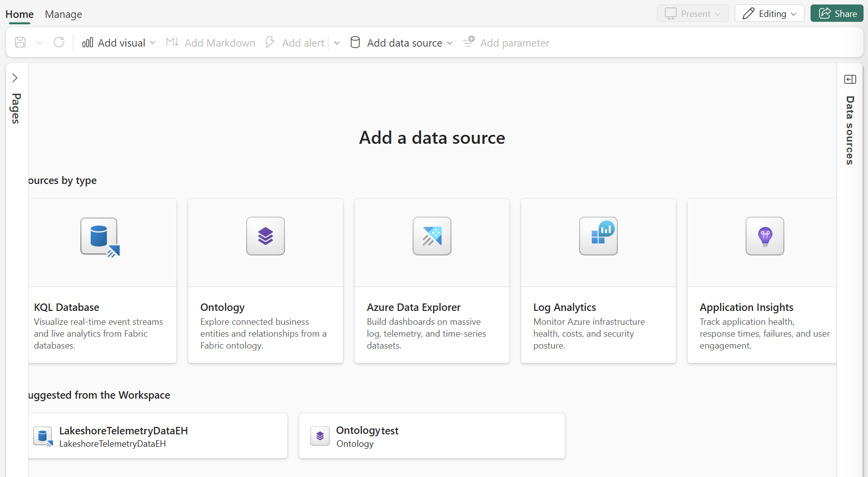Select the Azure Data Explorer icon

432,236
